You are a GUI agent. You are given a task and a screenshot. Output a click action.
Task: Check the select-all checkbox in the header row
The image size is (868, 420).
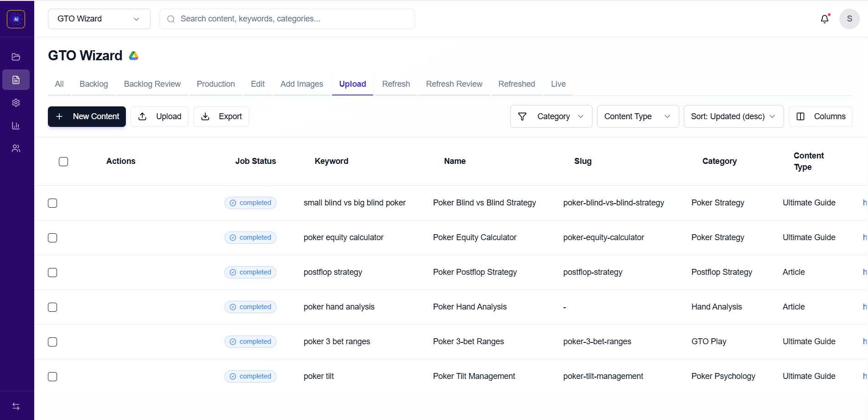(63, 161)
